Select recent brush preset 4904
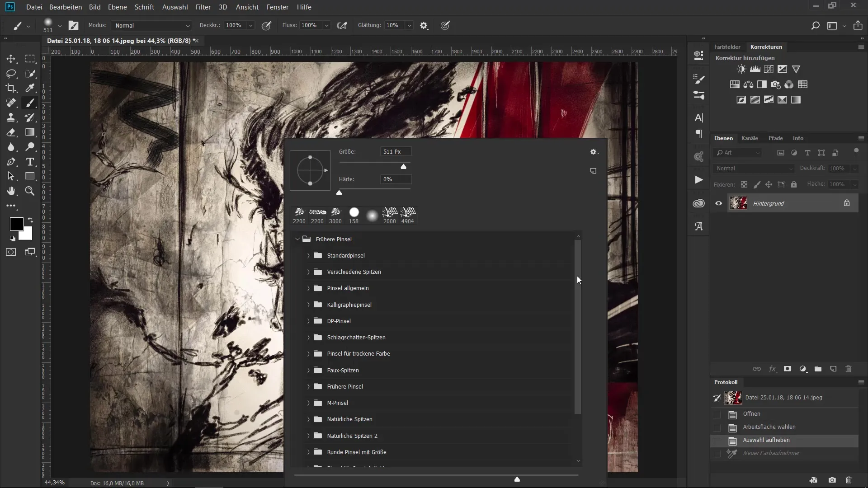 click(x=408, y=216)
